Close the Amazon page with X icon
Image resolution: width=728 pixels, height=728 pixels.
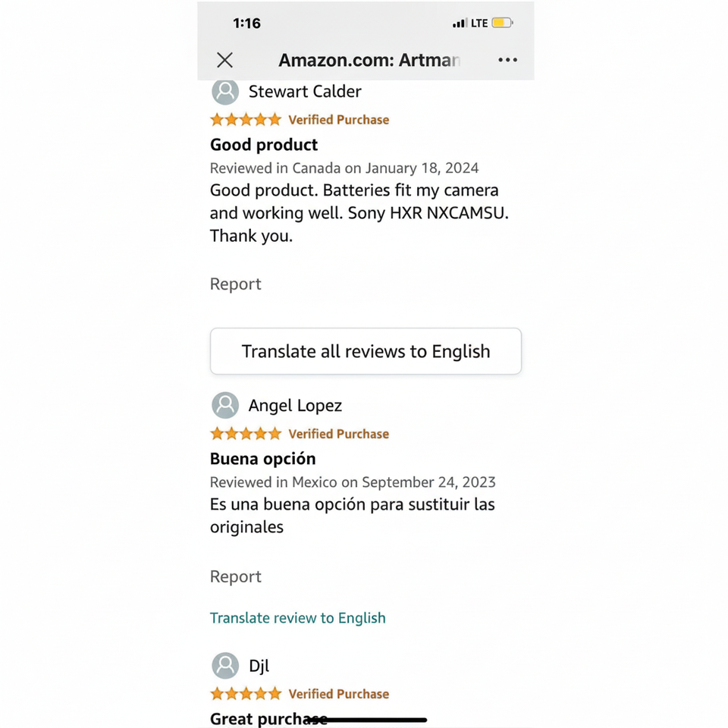tap(224, 60)
